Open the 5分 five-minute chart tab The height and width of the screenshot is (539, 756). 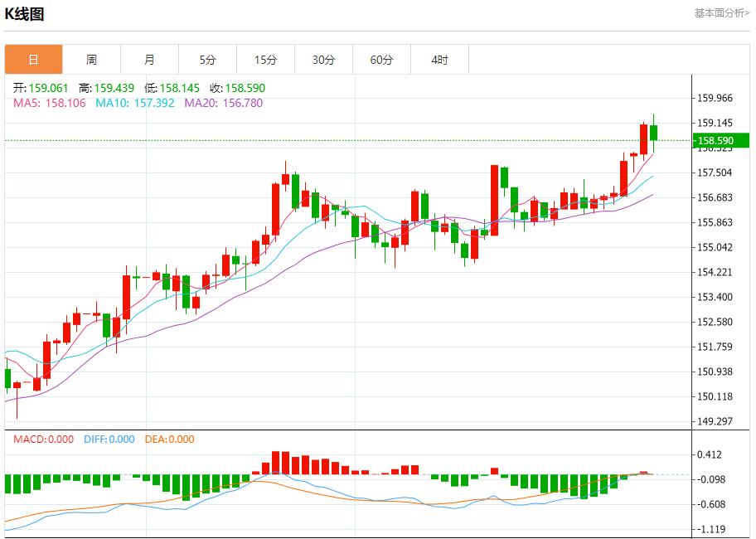pyautogui.click(x=207, y=60)
